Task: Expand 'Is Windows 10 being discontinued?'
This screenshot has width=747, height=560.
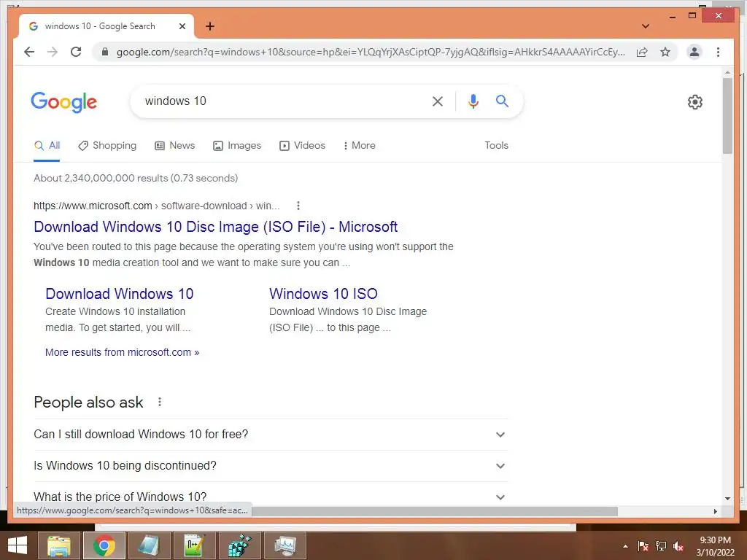Action: click(271, 466)
